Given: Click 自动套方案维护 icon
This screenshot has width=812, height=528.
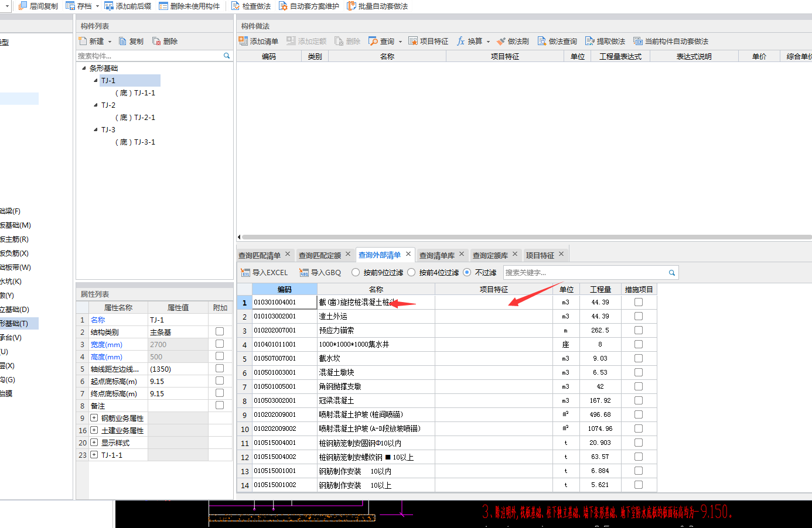Looking at the screenshot, I should [x=283, y=6].
